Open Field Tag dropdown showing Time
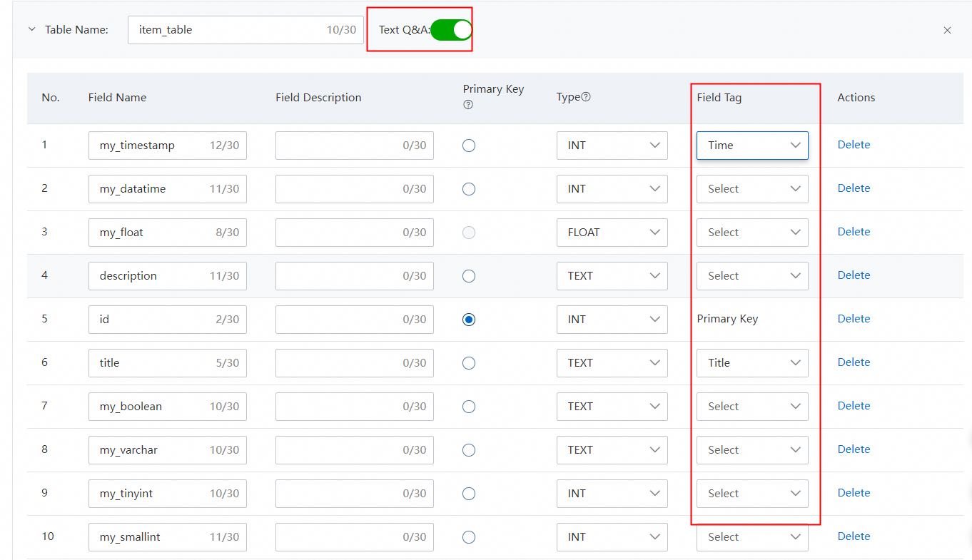Screen dimensions: 972x560 pos(752,146)
